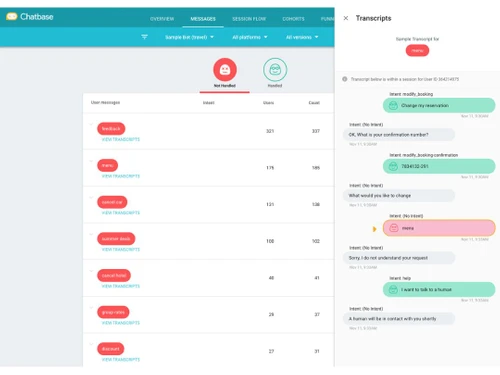The height and width of the screenshot is (375, 500).
Task: View transcripts for the cancel hotel message
Action: 121,286
